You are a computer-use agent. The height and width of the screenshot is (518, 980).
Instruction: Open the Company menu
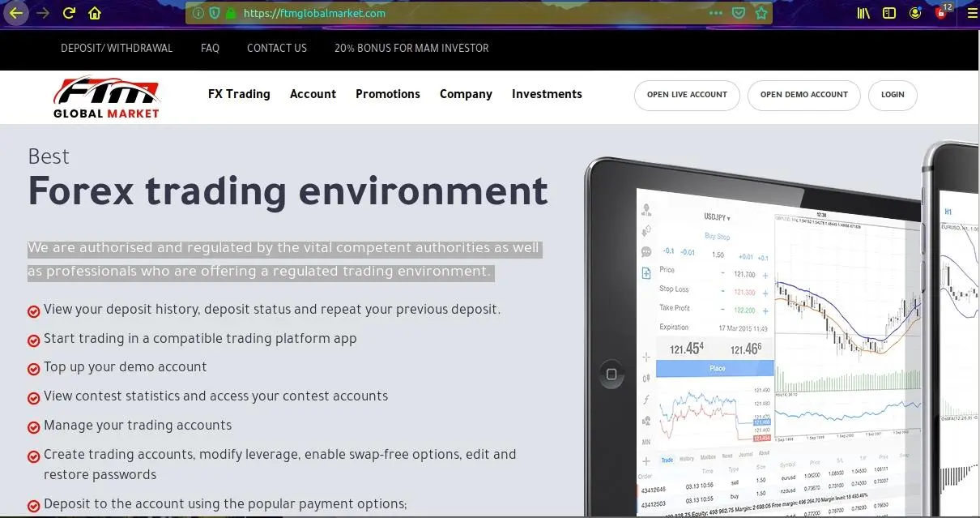[466, 94]
